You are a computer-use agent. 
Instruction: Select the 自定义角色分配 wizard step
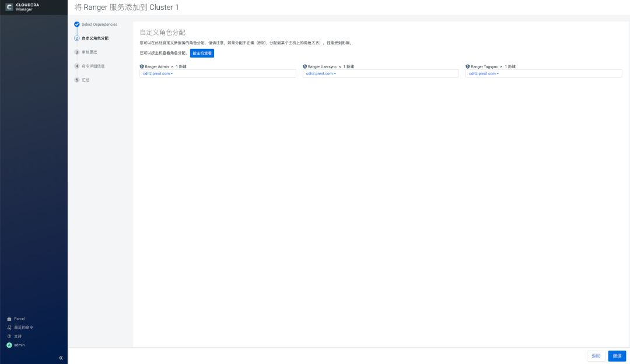[x=95, y=38]
